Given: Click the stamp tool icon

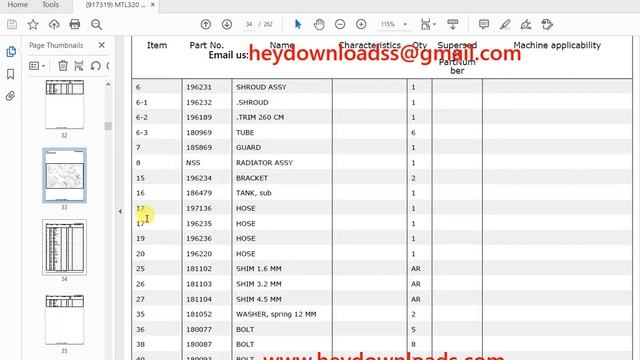Looking at the screenshot, I should tap(547, 24).
